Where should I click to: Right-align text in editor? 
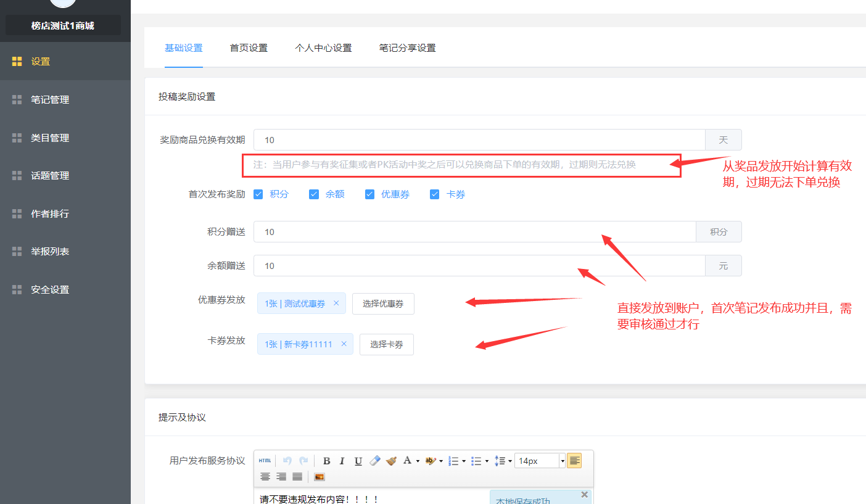point(281,476)
